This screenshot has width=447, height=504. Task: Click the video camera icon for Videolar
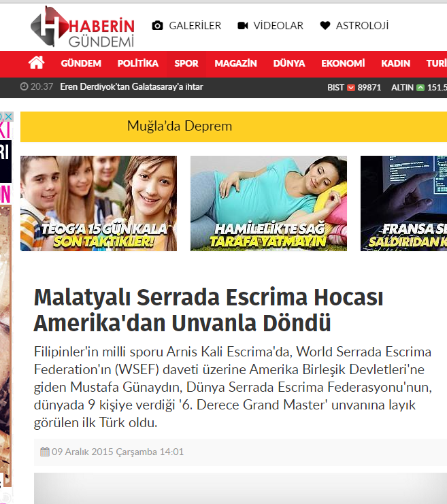click(243, 26)
